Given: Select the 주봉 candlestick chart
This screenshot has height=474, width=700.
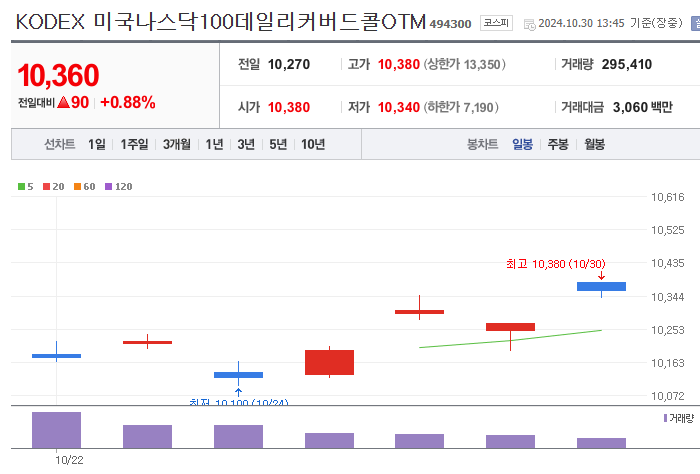Looking at the screenshot, I should point(558,144).
